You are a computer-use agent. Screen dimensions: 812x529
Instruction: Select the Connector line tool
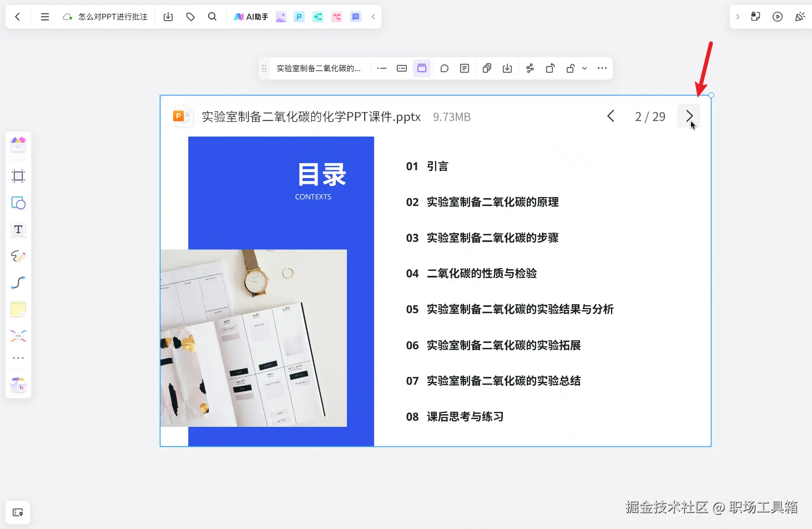tap(18, 283)
